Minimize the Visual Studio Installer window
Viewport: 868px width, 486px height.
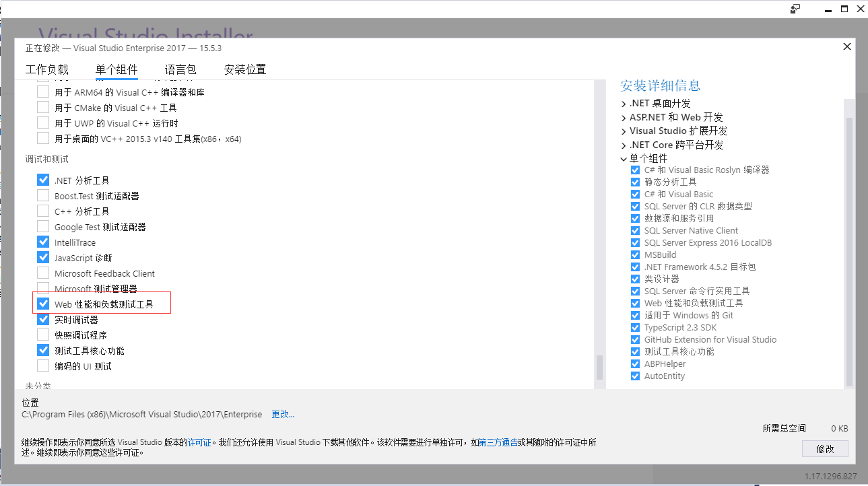click(828, 9)
